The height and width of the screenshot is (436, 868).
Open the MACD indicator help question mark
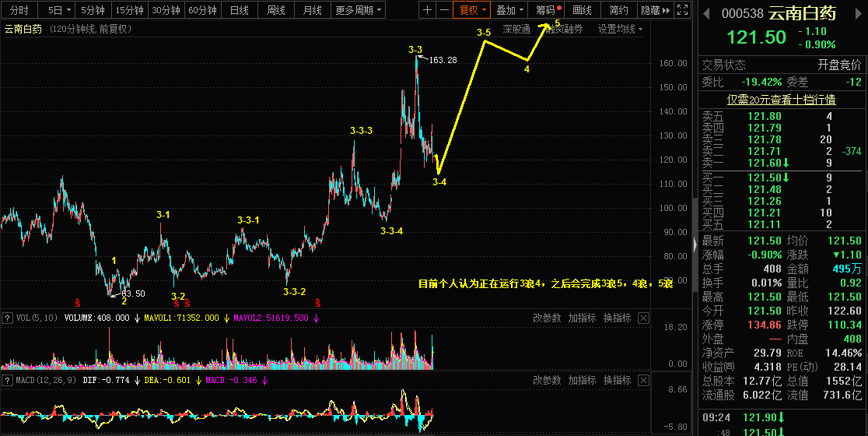point(8,381)
